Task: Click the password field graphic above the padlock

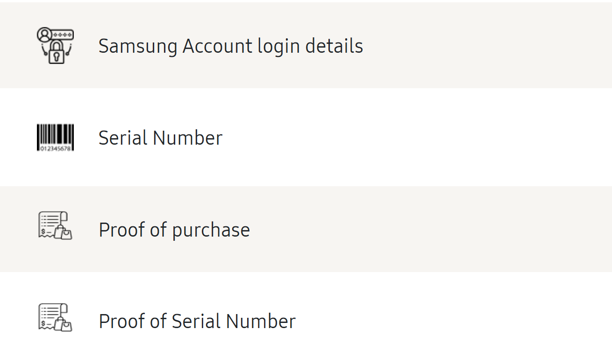Action: 63,35
